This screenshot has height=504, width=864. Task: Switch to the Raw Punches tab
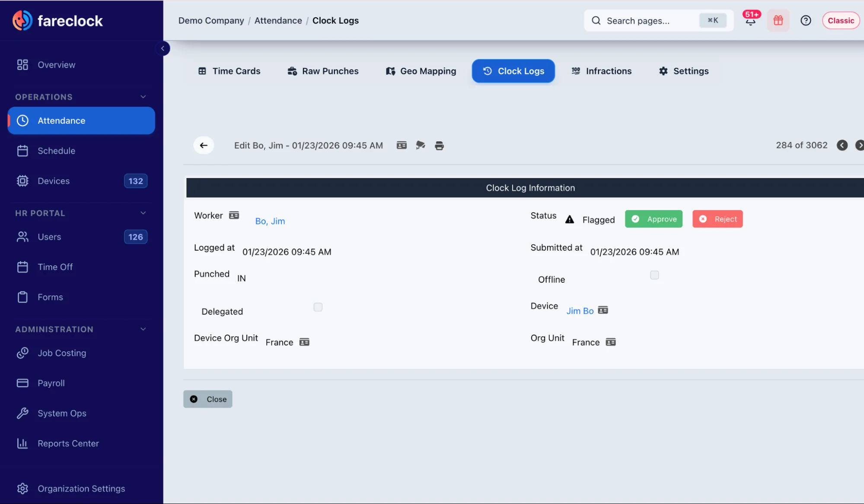click(323, 71)
